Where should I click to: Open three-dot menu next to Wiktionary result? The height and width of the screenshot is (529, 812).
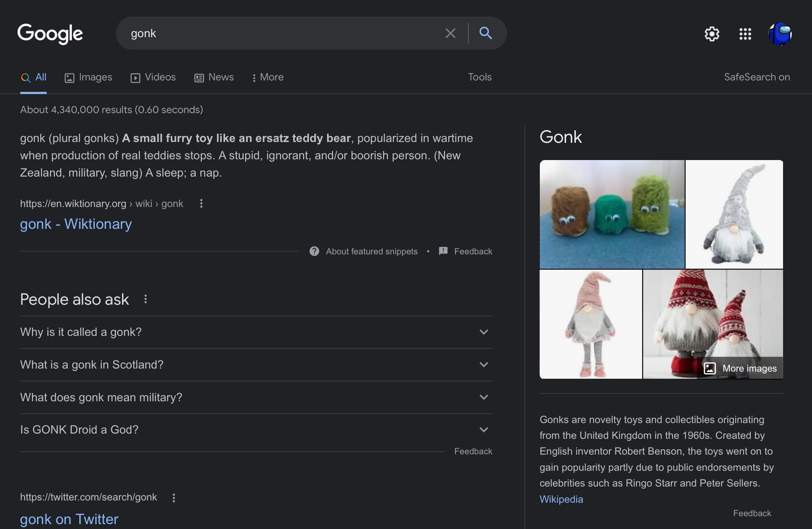click(201, 204)
